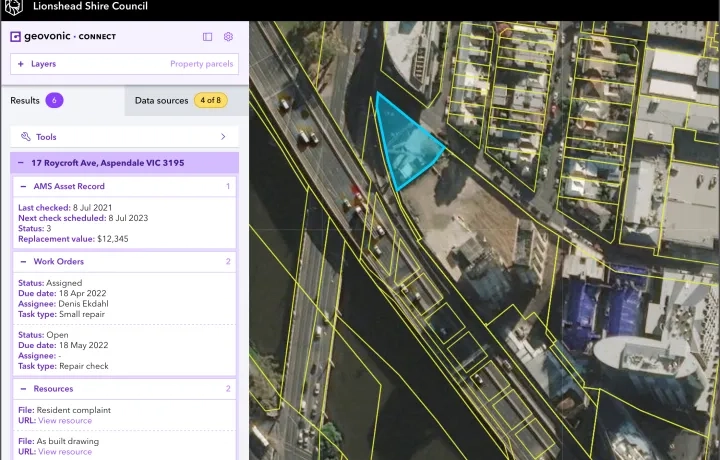Image resolution: width=720 pixels, height=460 pixels.
Task: Switch to the Results tab
Action: tap(63, 100)
